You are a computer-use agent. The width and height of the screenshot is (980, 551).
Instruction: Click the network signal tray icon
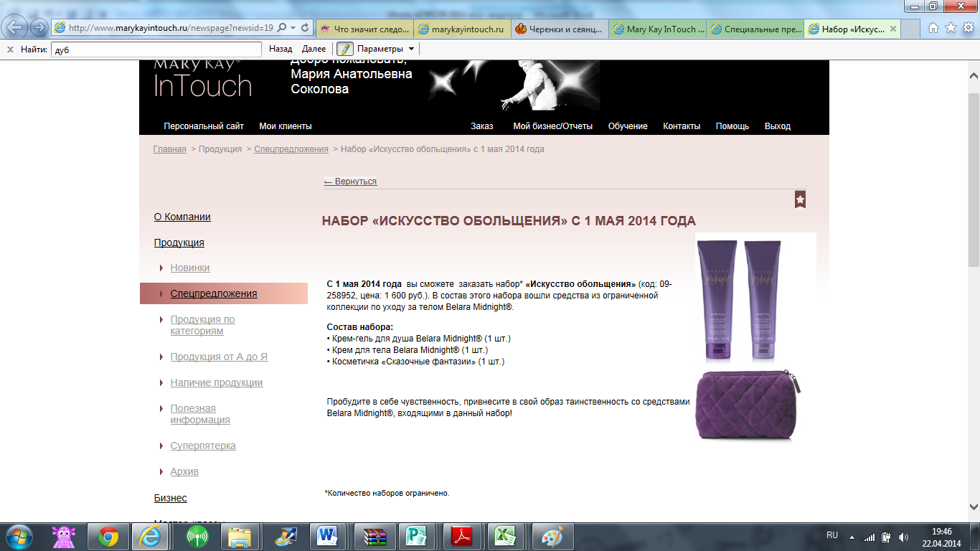click(870, 537)
